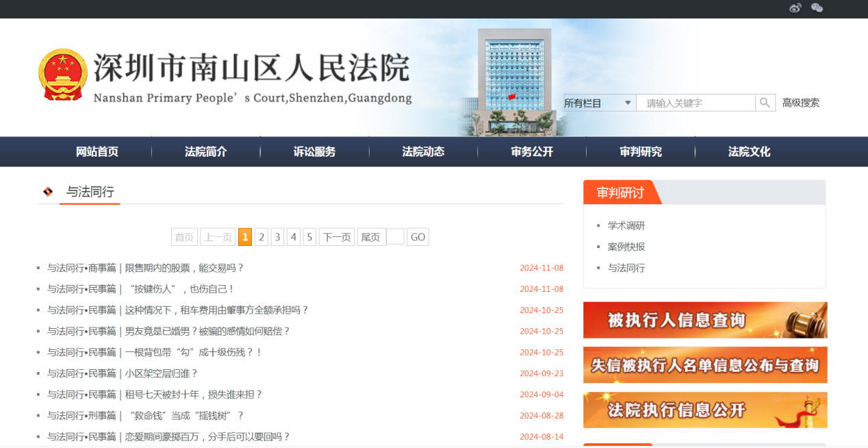Viewport: 868px width, 448px height.
Task: Open 案例快报 in the sidebar list
Action: (626, 247)
